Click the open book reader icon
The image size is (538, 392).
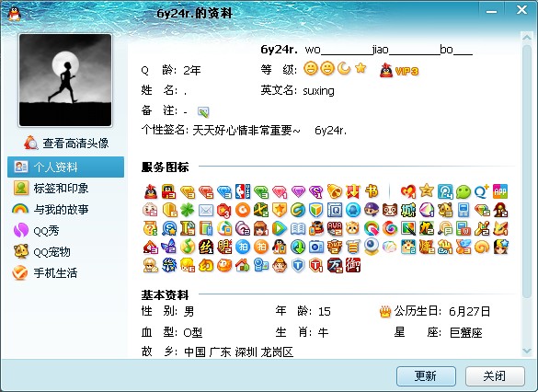298,228
